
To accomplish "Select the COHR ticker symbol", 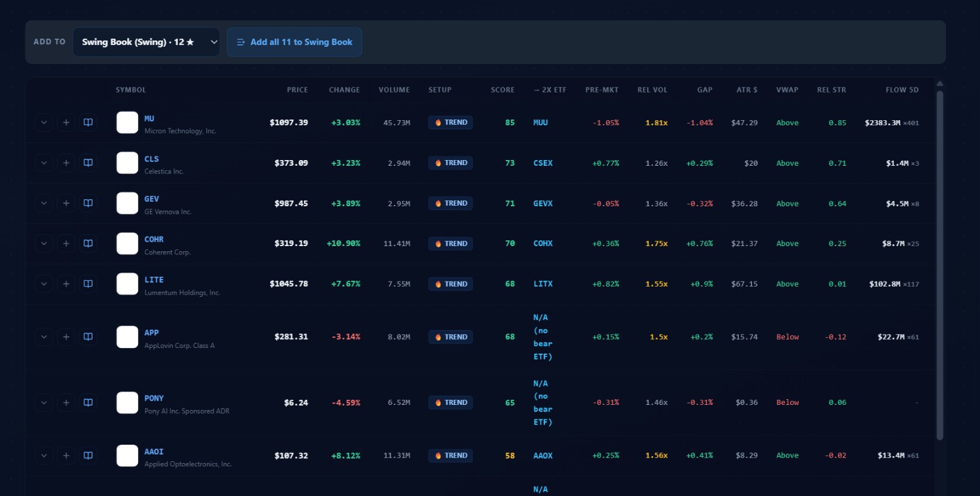I will [x=154, y=240].
